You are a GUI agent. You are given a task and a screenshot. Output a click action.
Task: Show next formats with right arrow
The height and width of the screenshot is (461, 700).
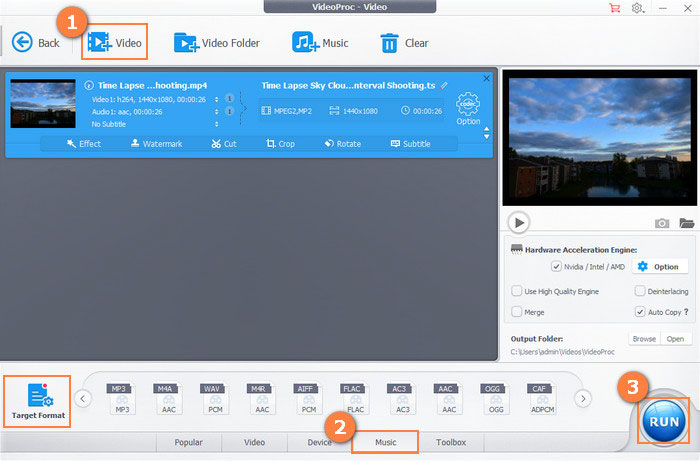coord(583,399)
